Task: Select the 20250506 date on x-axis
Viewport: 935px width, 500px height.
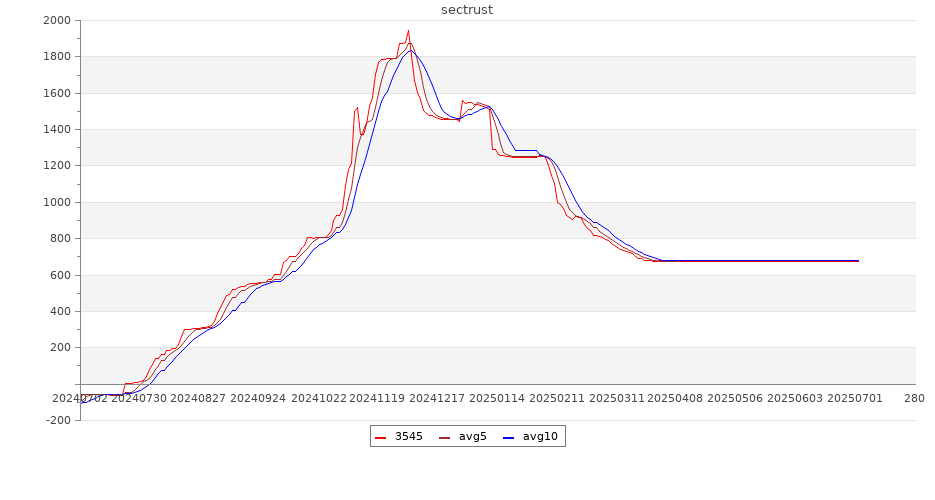Action: 735,398
